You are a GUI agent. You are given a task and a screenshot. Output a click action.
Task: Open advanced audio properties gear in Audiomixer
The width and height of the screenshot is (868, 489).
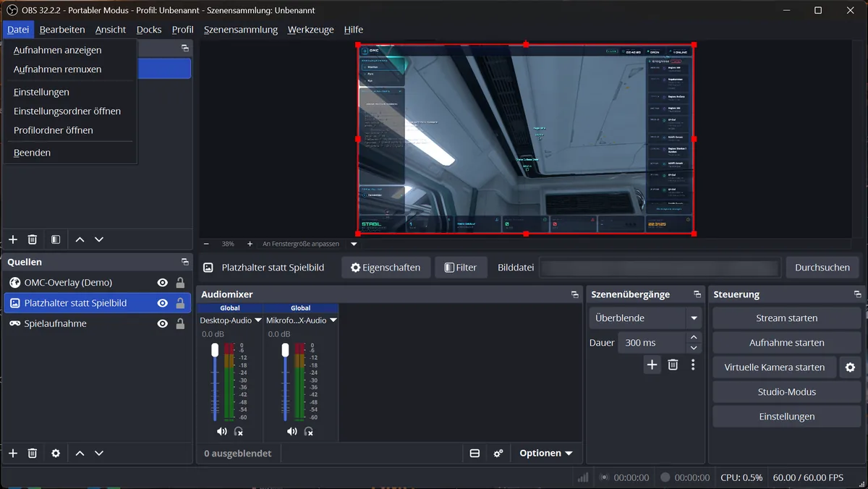(498, 454)
